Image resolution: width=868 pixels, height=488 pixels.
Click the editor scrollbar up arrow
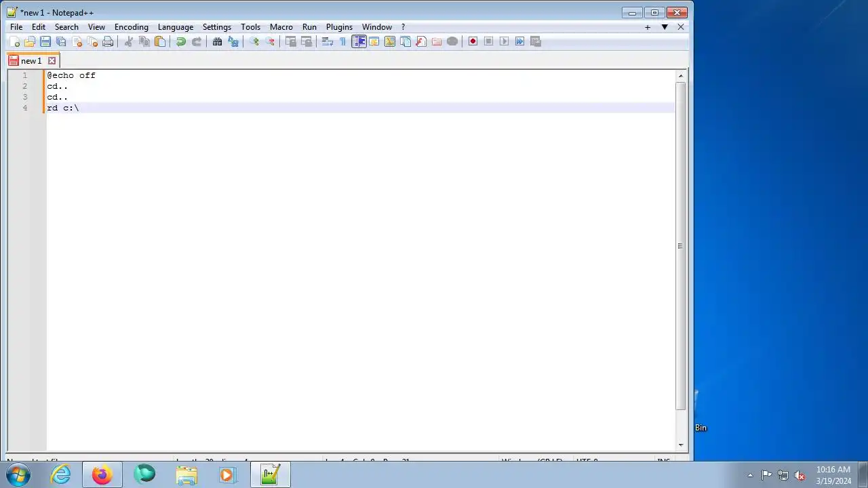pyautogui.click(x=681, y=76)
